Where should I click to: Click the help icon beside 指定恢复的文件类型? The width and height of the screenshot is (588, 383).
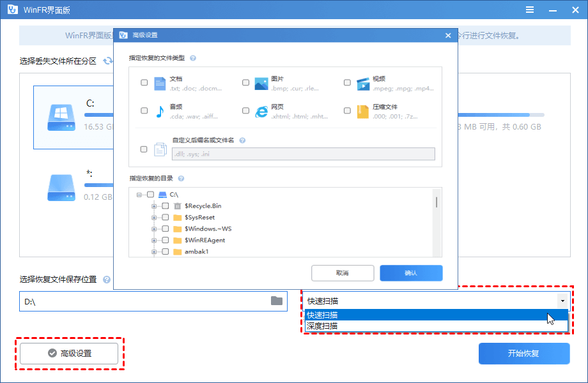click(x=193, y=58)
